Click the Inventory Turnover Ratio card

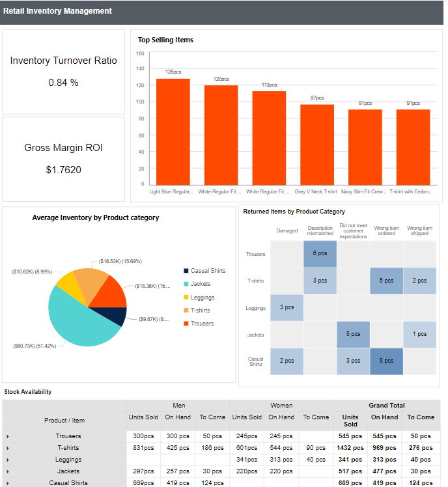(63, 72)
